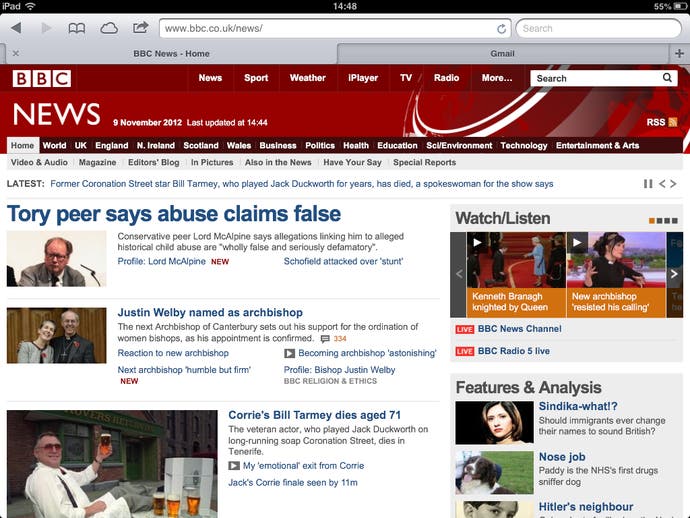690x518 pixels.
Task: Open Weather in the BBC top navigation
Action: pyautogui.click(x=308, y=78)
